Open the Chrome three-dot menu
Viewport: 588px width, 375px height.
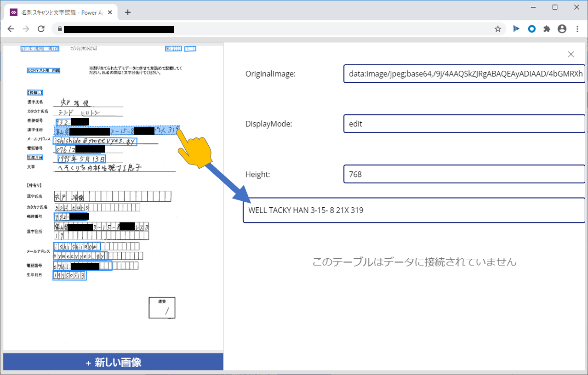[x=577, y=28]
